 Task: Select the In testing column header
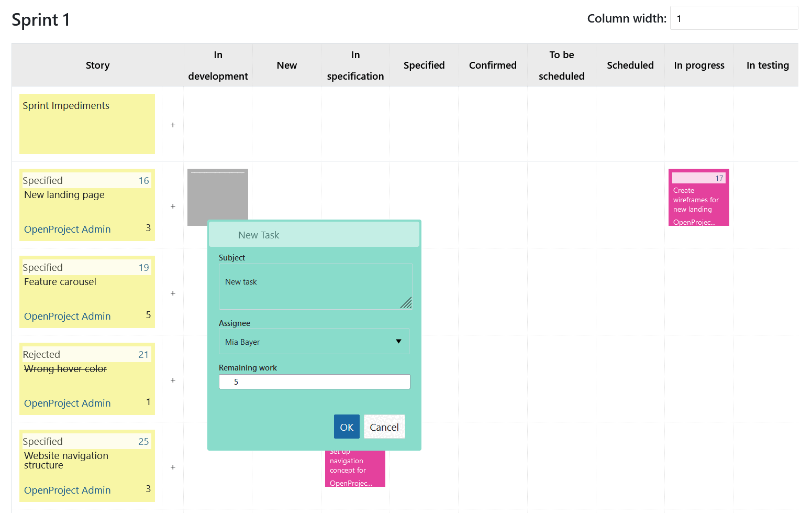click(x=767, y=65)
